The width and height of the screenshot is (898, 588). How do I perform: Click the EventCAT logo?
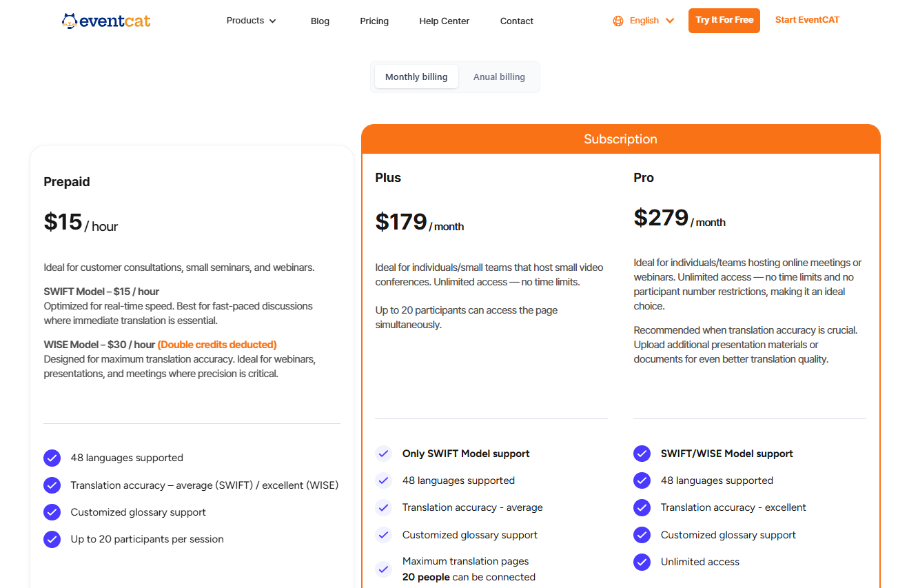tap(106, 21)
